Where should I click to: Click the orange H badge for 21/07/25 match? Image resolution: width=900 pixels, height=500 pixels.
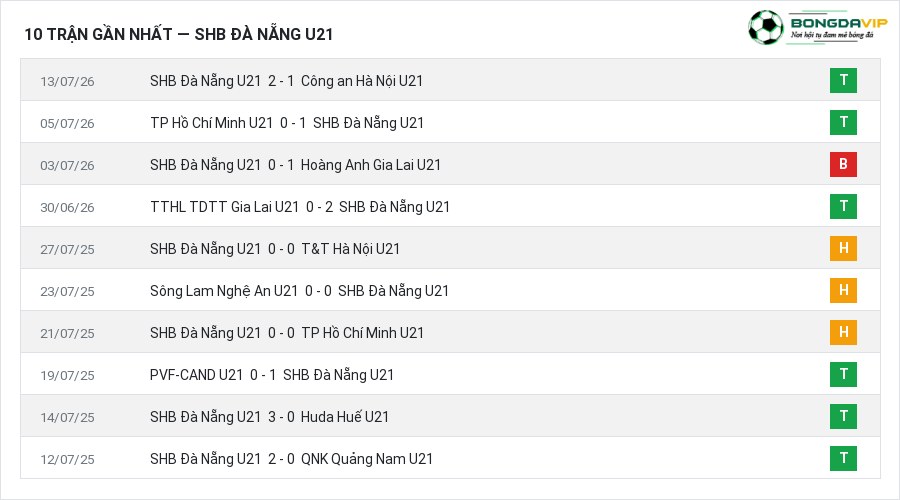click(x=843, y=332)
